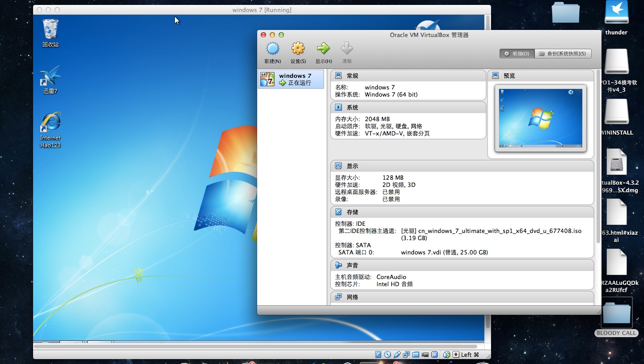This screenshot has height=364, width=644.
Task: Click the unlabeled folder atop Mac desktop
Action: [x=566, y=12]
